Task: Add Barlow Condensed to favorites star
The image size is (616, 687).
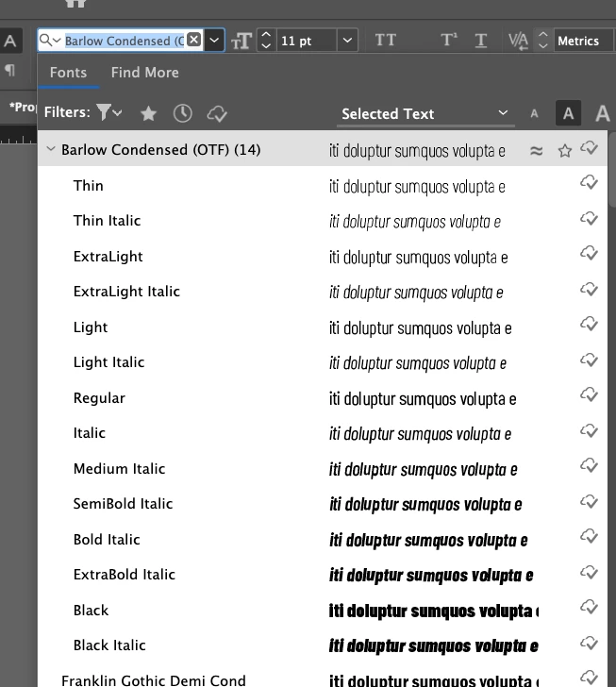Action: click(x=565, y=151)
